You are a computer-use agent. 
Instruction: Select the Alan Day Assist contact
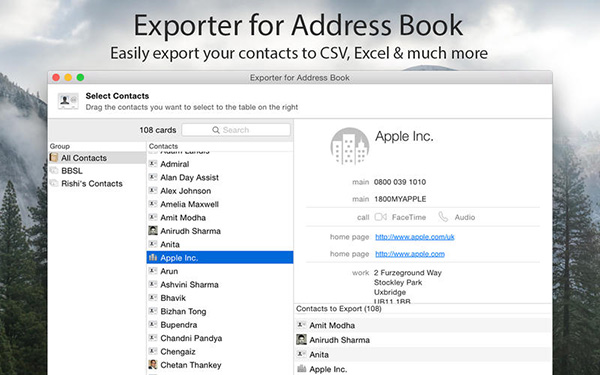click(220, 177)
